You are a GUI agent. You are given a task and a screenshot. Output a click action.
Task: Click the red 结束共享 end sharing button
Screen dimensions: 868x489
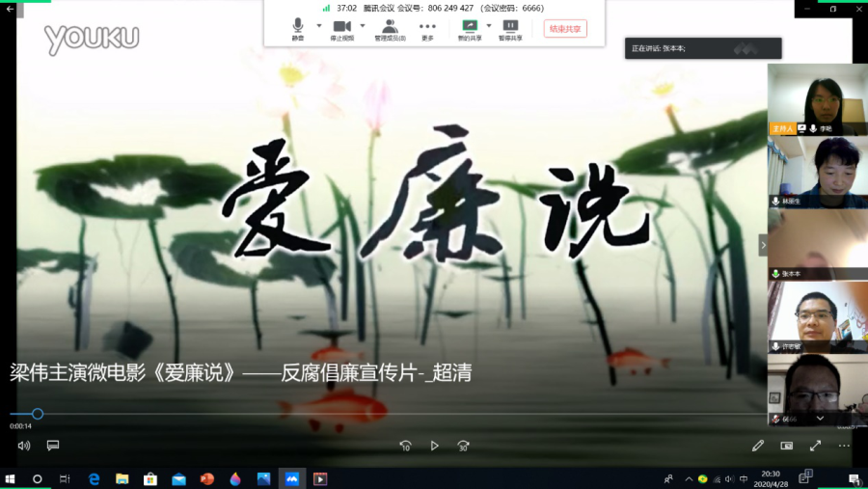(x=564, y=29)
